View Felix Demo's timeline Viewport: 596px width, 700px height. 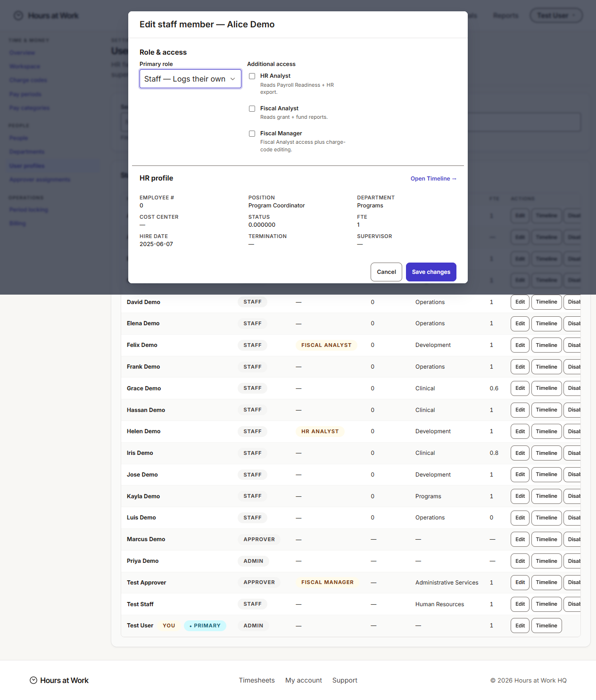click(546, 345)
